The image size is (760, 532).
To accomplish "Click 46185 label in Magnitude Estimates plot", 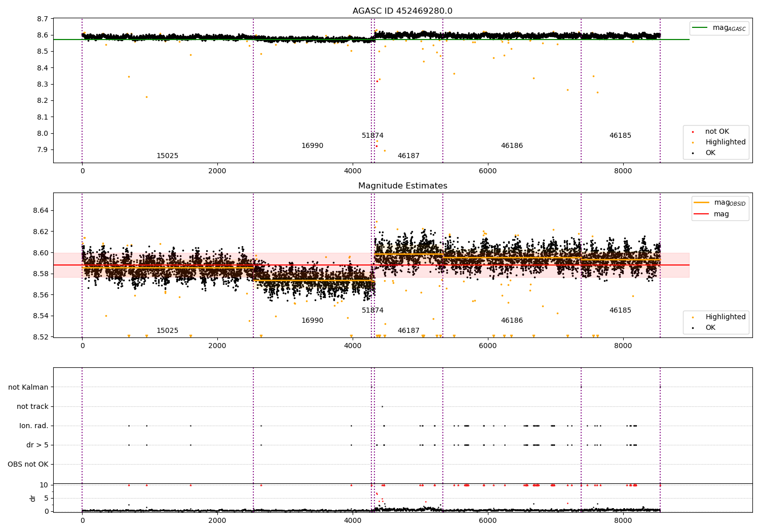I will (x=620, y=311).
